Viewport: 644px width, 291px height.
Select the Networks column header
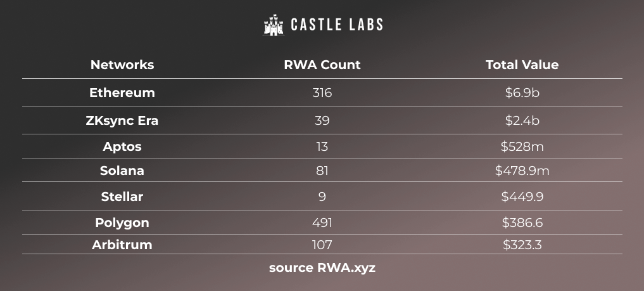[x=122, y=65]
